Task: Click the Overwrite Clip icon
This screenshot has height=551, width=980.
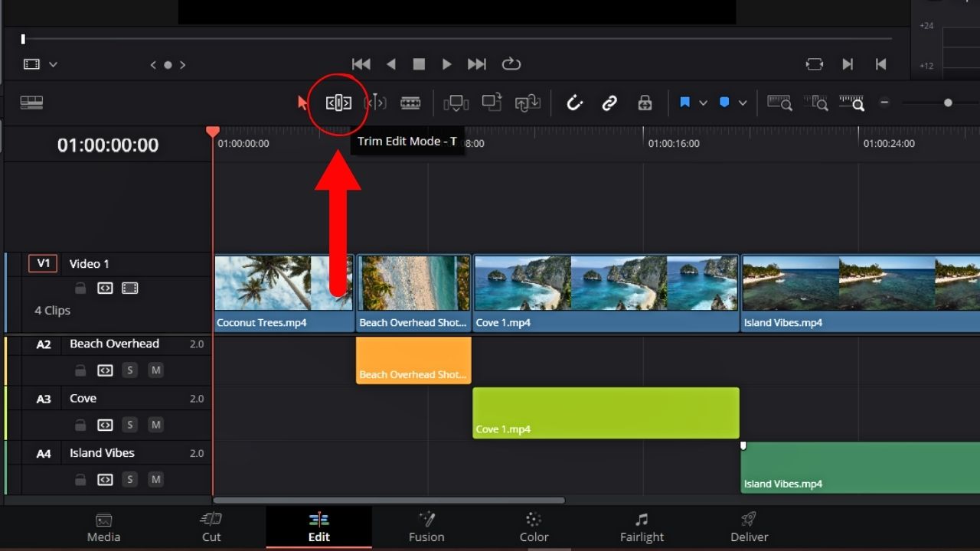Action: [x=492, y=103]
